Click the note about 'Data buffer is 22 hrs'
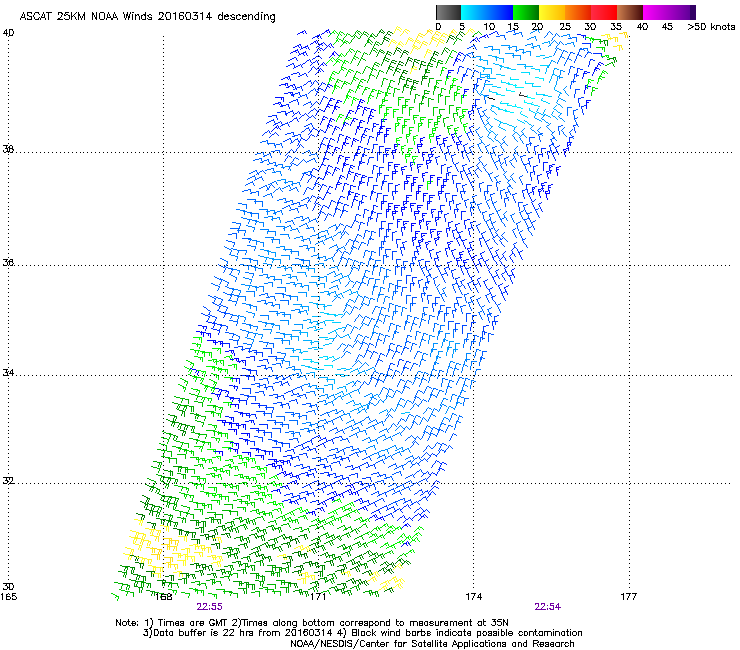The height and width of the screenshot is (650, 740). click(x=362, y=633)
